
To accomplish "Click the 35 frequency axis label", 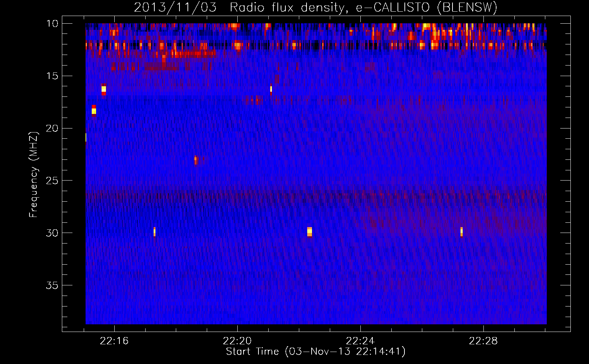I will point(52,285).
